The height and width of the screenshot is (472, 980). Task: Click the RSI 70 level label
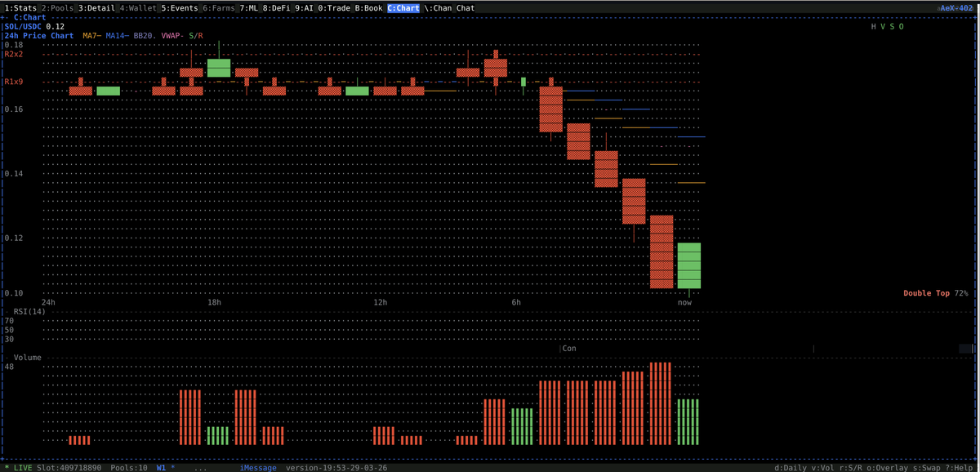9,321
